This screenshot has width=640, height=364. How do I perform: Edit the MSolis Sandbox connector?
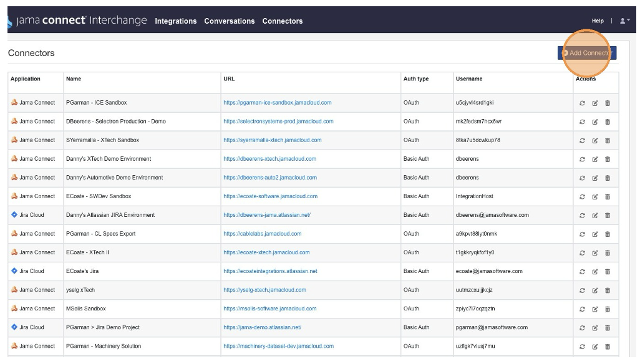click(x=594, y=309)
